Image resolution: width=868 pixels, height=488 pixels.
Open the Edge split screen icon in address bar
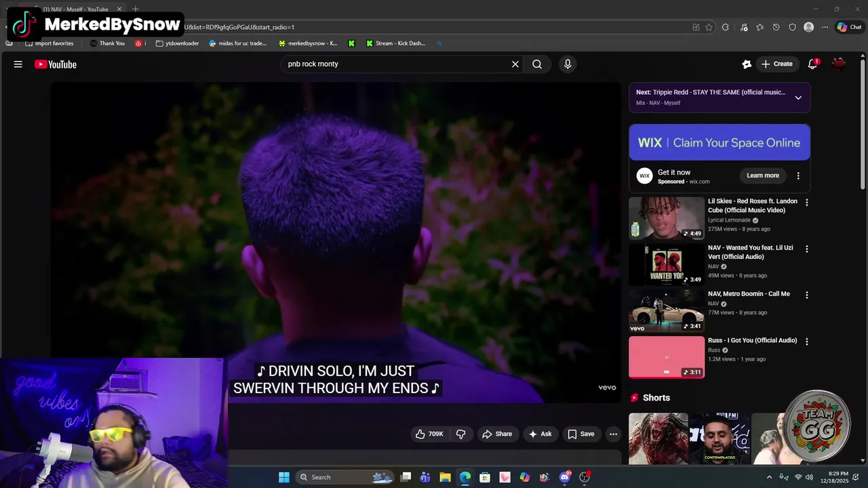[x=696, y=27]
